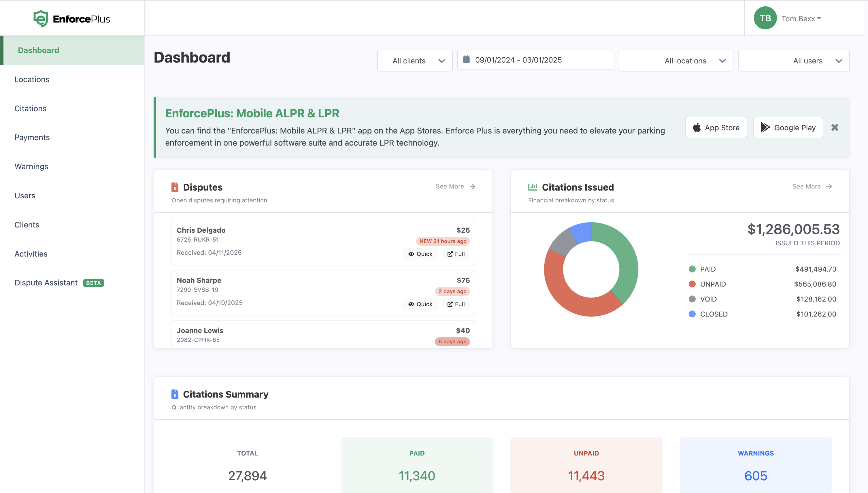Go to Citations in sidebar
The width and height of the screenshot is (868, 493).
tap(31, 108)
